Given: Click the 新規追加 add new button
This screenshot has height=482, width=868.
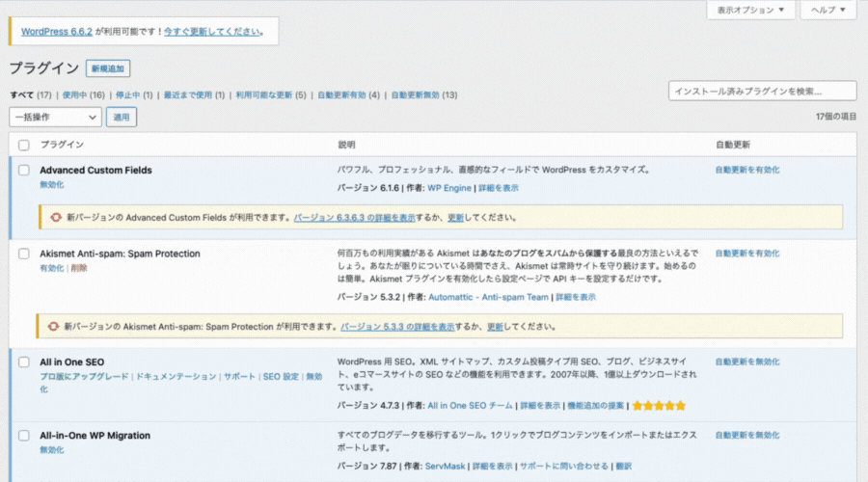Looking at the screenshot, I should click(108, 68).
